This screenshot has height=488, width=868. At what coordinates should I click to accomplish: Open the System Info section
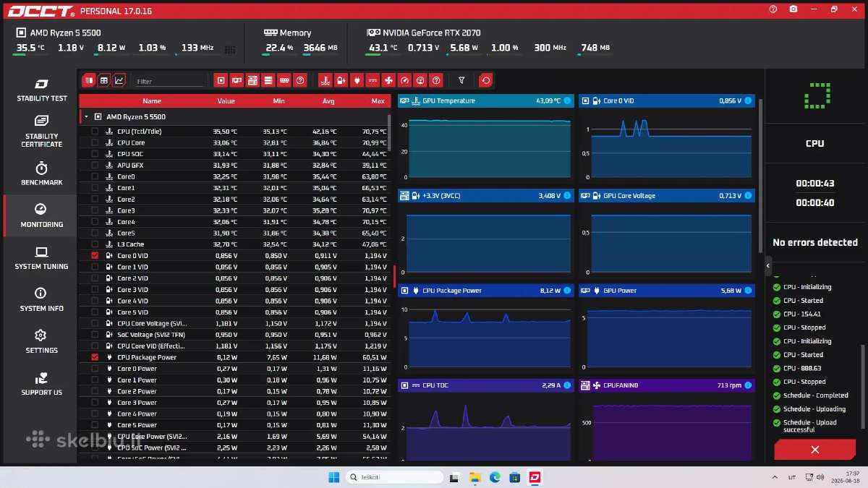(41, 299)
